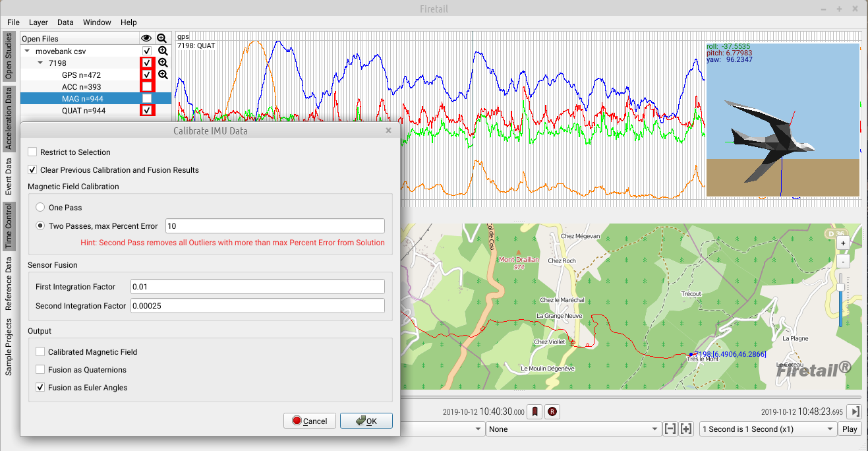Switch to Open Studies side tab
Image resolution: width=868 pixels, height=451 pixels.
click(x=9, y=57)
